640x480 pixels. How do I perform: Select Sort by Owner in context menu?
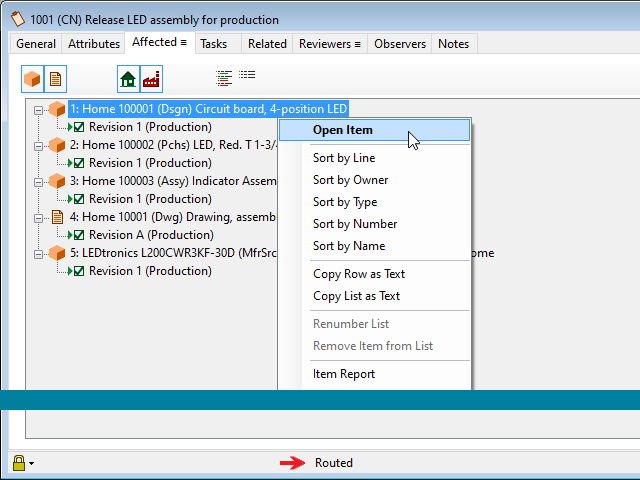pos(350,180)
